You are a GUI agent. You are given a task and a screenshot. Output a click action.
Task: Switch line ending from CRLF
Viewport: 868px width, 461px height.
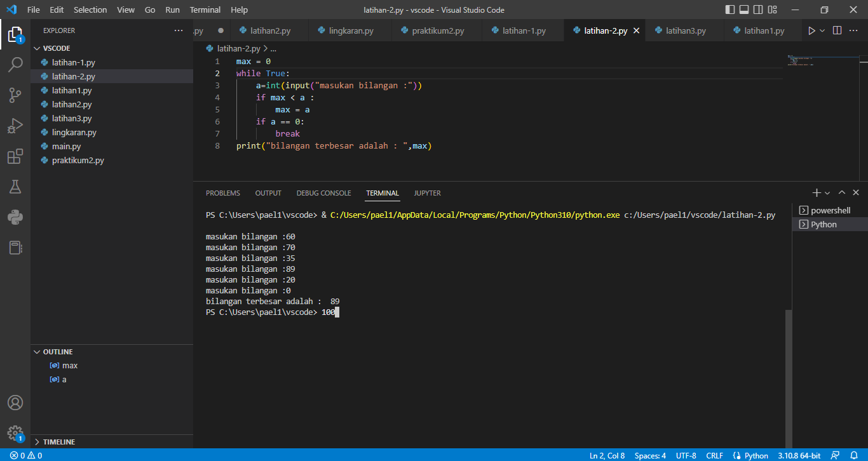click(714, 455)
